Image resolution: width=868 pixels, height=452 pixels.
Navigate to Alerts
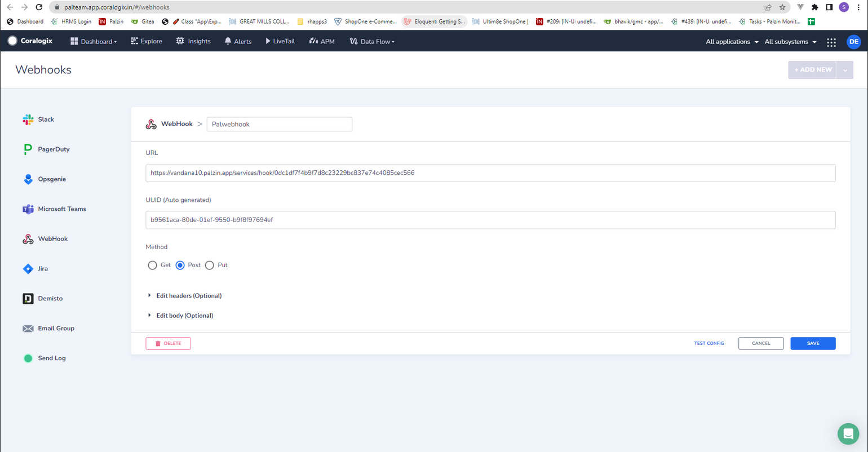[x=238, y=41]
